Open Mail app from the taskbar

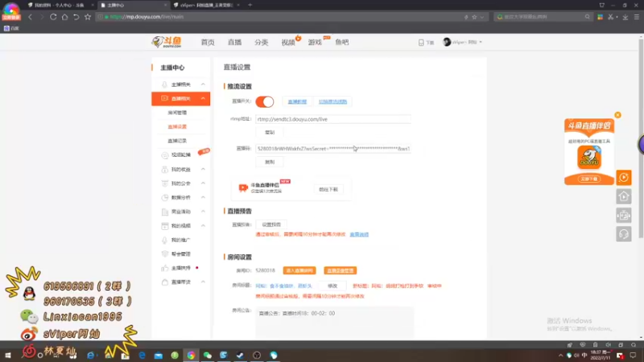[158, 356]
